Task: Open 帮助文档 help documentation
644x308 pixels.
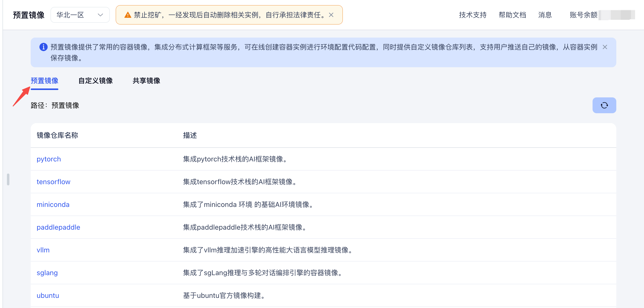Action: [x=512, y=15]
